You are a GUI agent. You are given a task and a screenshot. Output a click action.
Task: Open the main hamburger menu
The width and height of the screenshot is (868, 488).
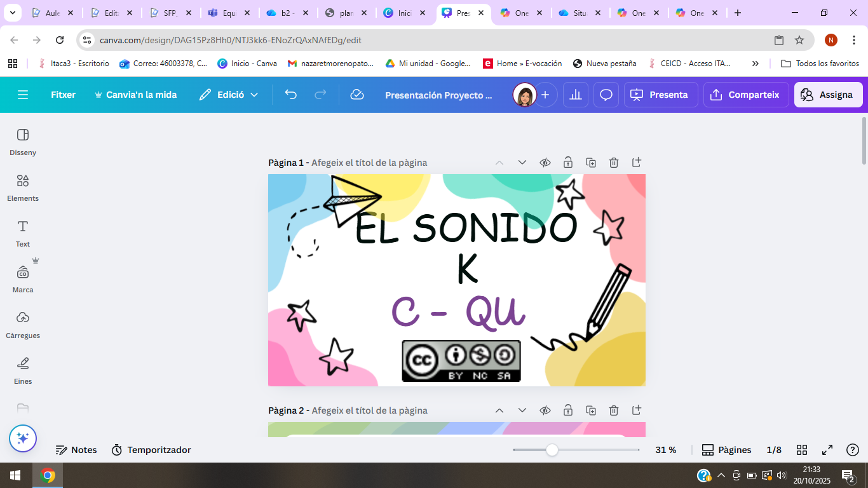point(23,95)
